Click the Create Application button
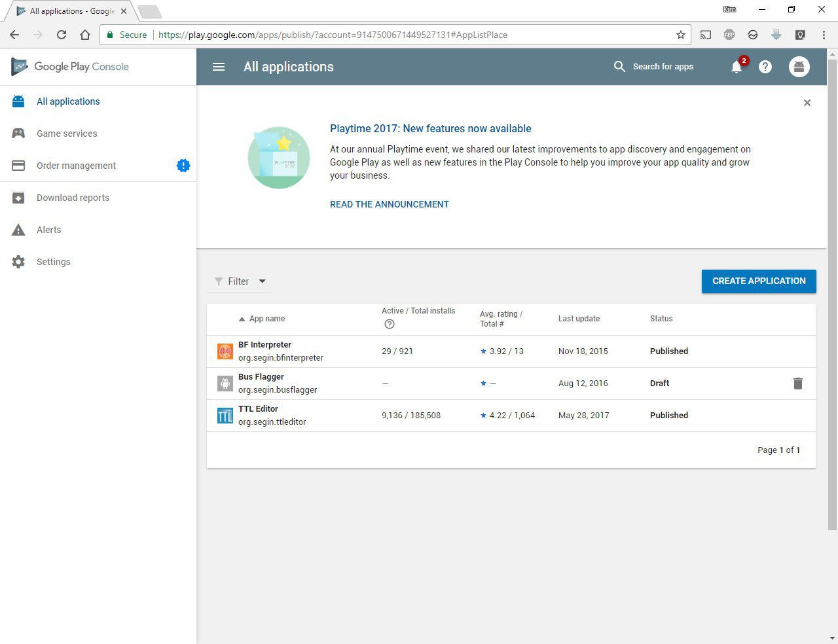 [759, 281]
